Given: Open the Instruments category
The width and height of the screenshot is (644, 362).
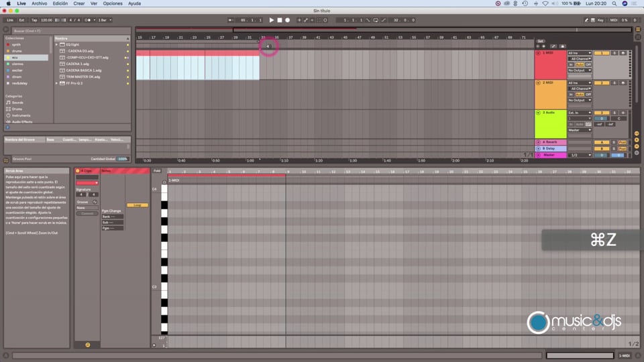Looking at the screenshot, I should pyautogui.click(x=21, y=115).
